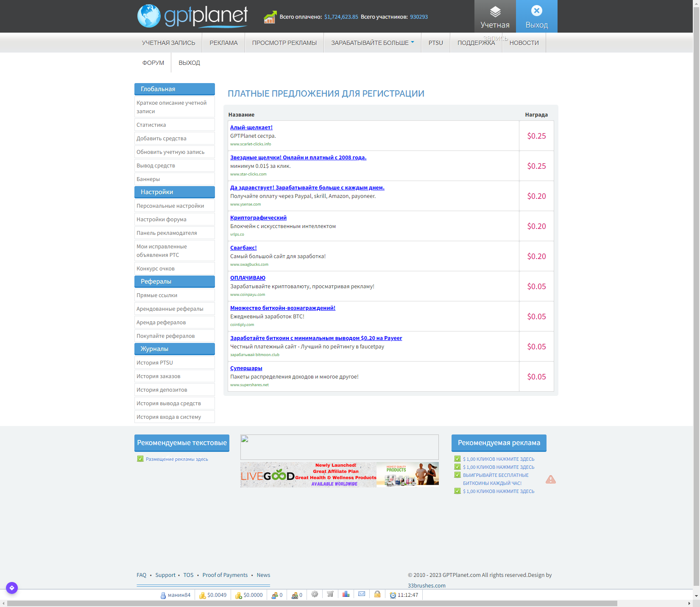Click direct referrals icon in bottom bar

275,595
